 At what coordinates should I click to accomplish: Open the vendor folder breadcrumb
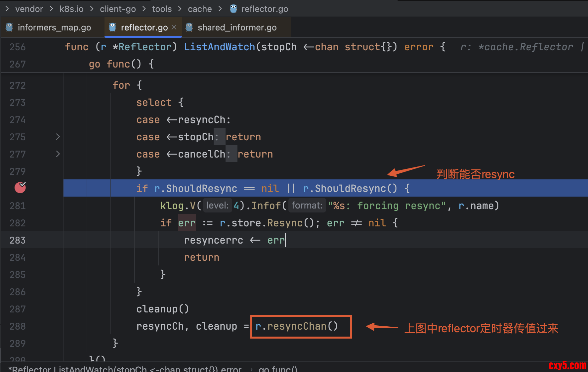[x=29, y=9]
